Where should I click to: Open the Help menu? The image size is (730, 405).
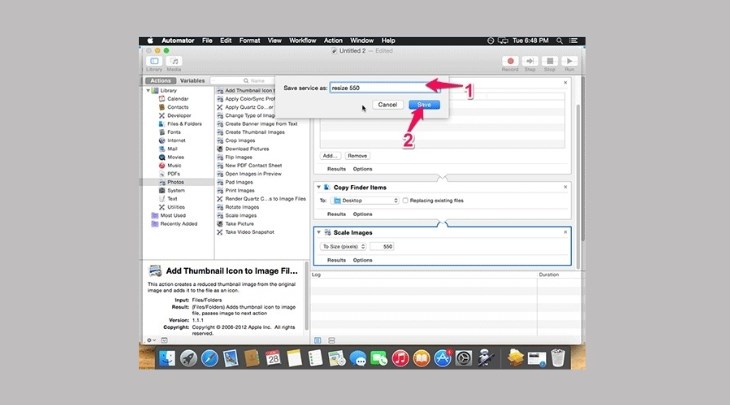[x=388, y=40]
